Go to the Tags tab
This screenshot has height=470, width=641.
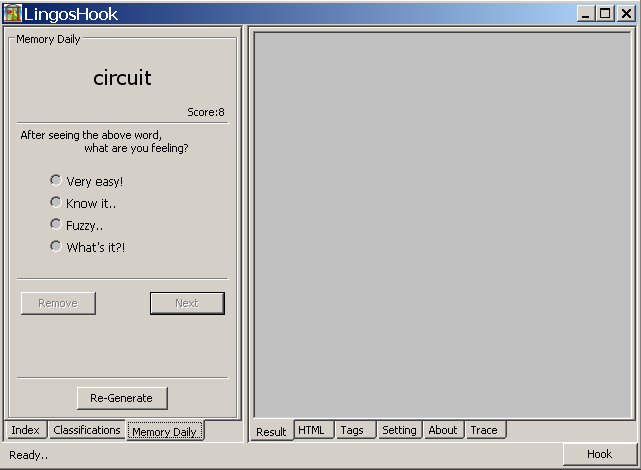click(x=352, y=430)
